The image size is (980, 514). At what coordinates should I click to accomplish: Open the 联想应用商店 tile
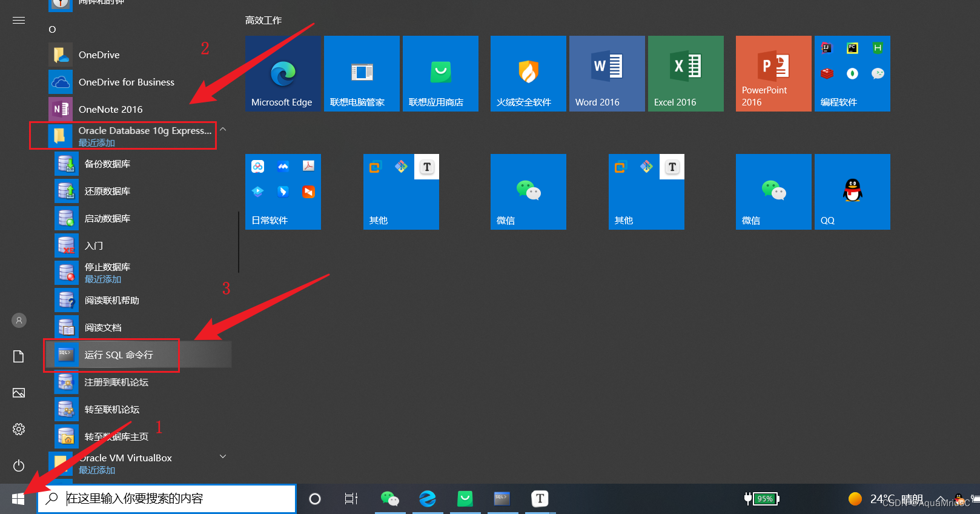pyautogui.click(x=440, y=73)
